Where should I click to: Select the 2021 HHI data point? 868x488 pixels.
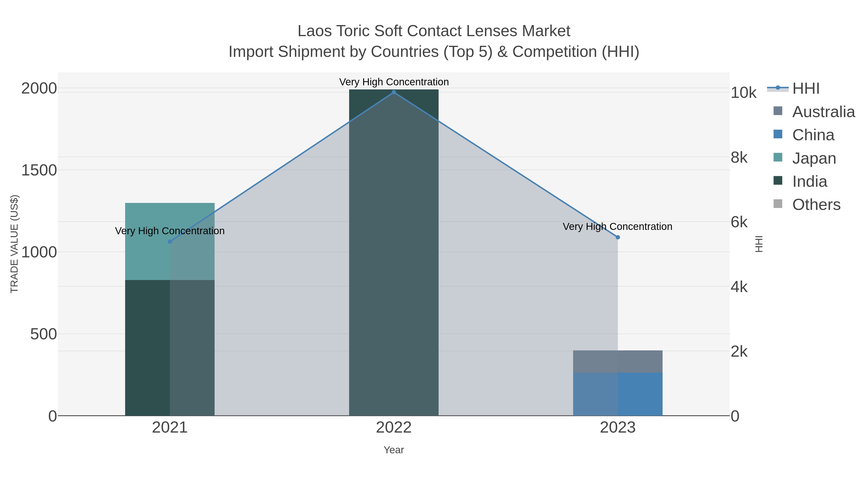coord(170,241)
